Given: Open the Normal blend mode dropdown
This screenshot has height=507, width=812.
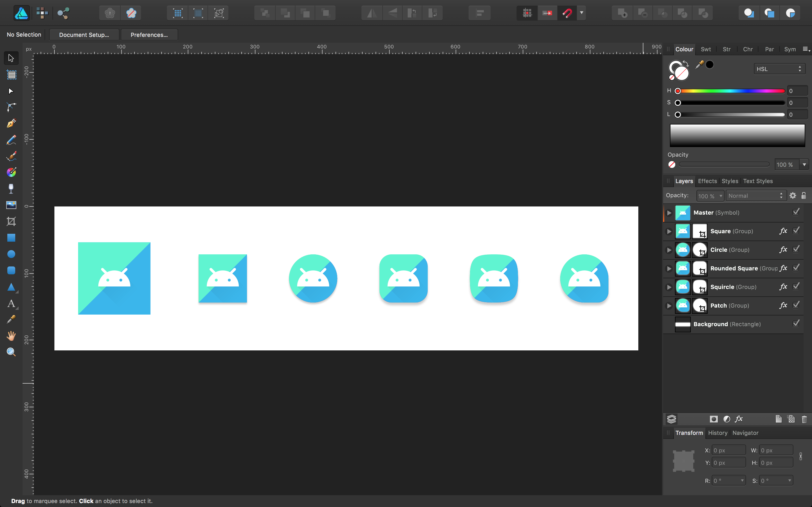Looking at the screenshot, I should point(755,195).
